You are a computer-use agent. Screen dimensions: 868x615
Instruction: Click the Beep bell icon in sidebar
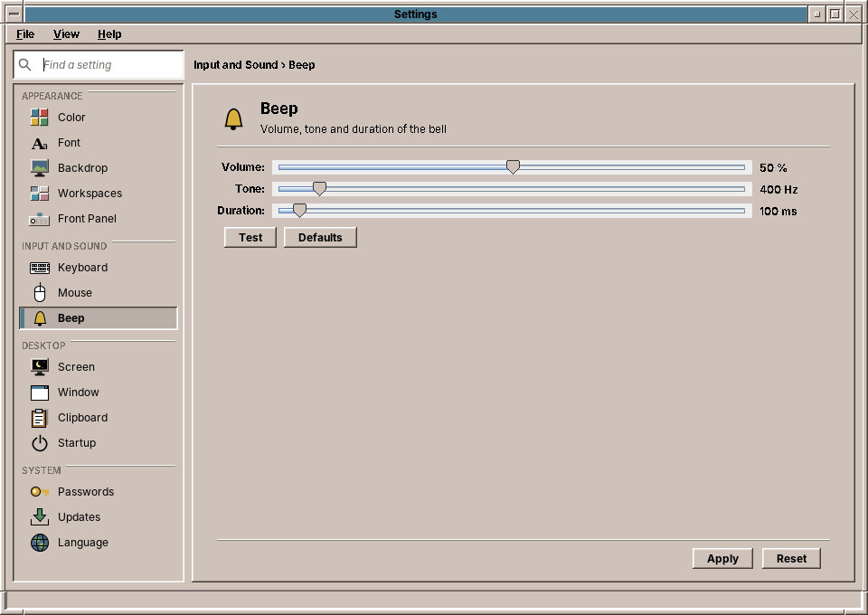(40, 318)
